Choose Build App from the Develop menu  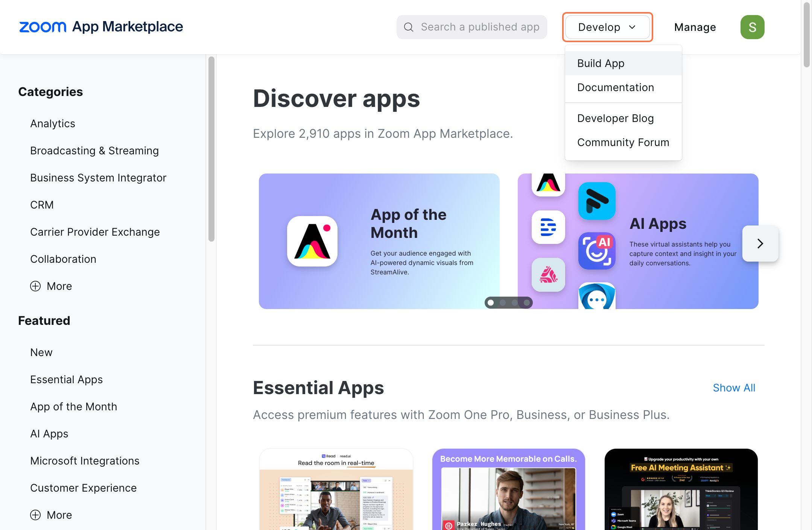623,63
